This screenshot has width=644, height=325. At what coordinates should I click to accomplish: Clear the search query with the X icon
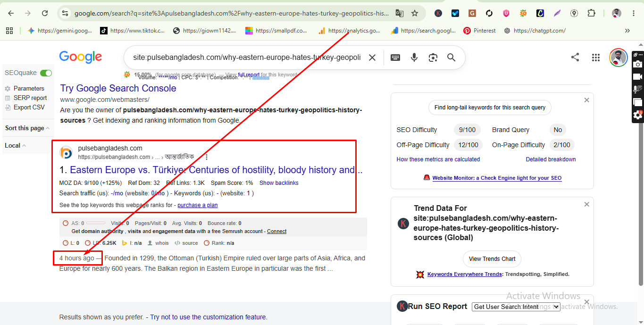point(372,58)
